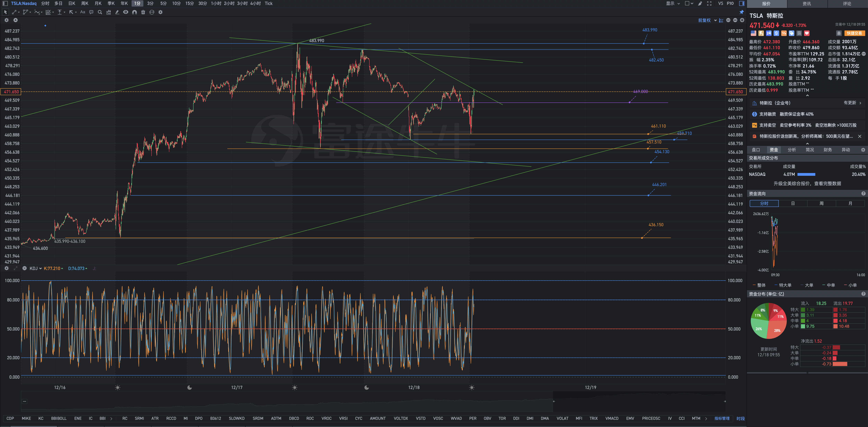
Task: Dismiss the Tesla news headline banner
Action: click(x=860, y=136)
